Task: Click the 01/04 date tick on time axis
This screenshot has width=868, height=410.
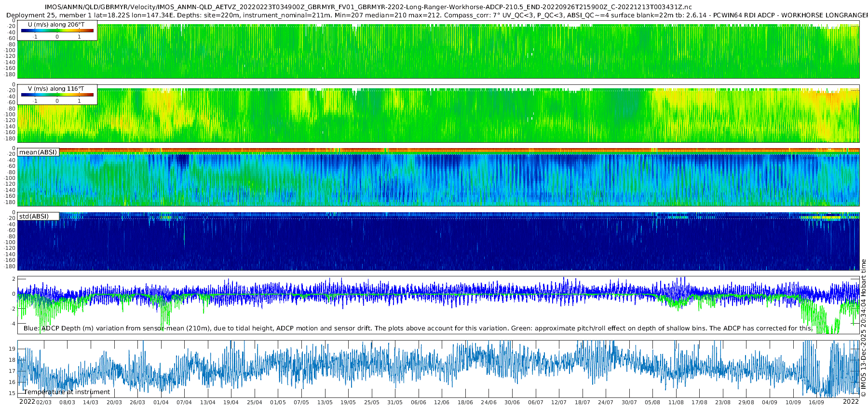Action: coord(161,402)
